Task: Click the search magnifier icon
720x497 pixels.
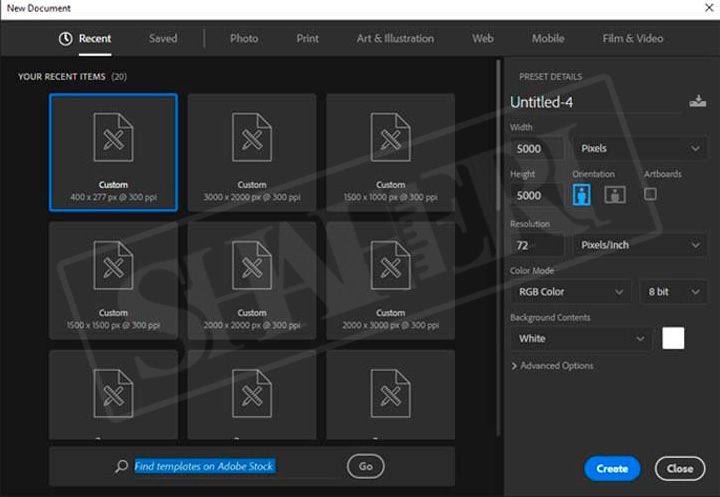Action: click(x=122, y=466)
